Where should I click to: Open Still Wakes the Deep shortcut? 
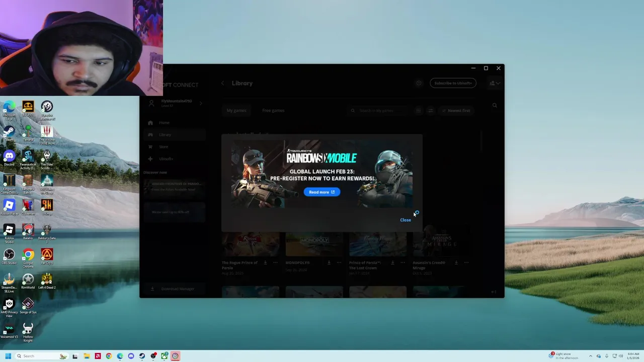pos(47,184)
